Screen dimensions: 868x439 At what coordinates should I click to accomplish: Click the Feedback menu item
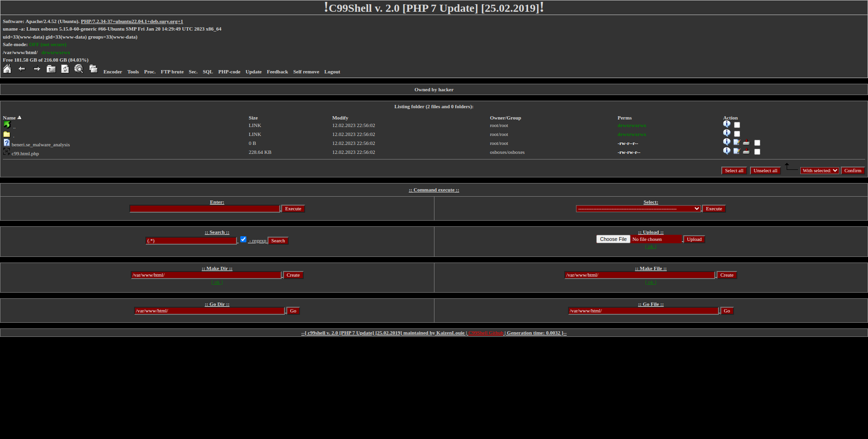[277, 72]
